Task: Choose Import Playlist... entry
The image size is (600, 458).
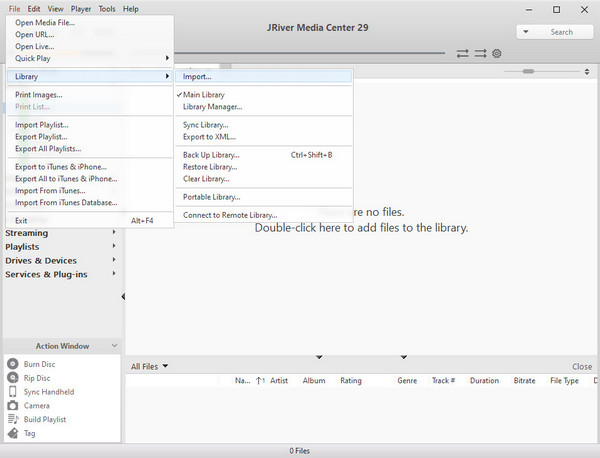Action: pyautogui.click(x=90, y=125)
